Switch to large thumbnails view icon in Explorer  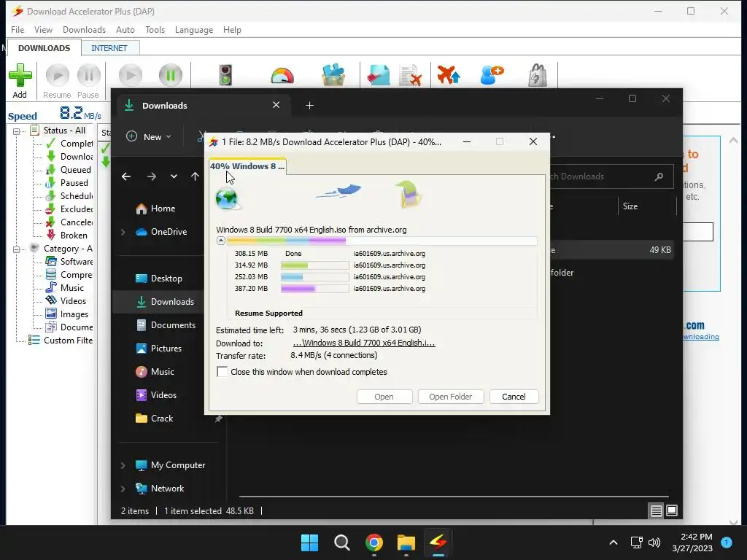click(x=672, y=511)
